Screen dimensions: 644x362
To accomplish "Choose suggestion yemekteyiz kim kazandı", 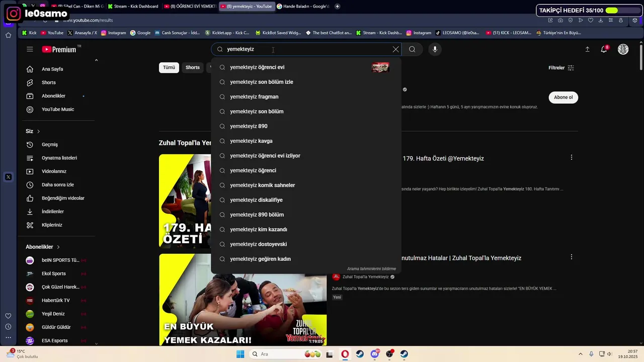I will 306,229.
